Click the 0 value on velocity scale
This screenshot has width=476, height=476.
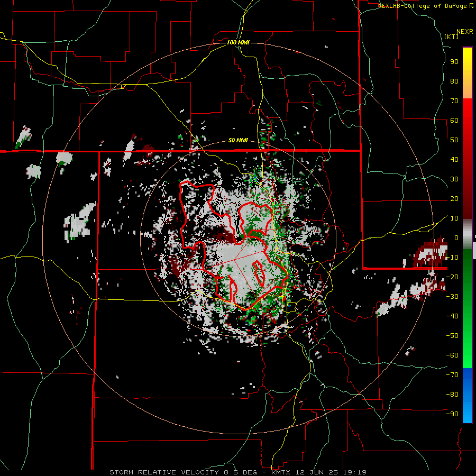pos(456,238)
